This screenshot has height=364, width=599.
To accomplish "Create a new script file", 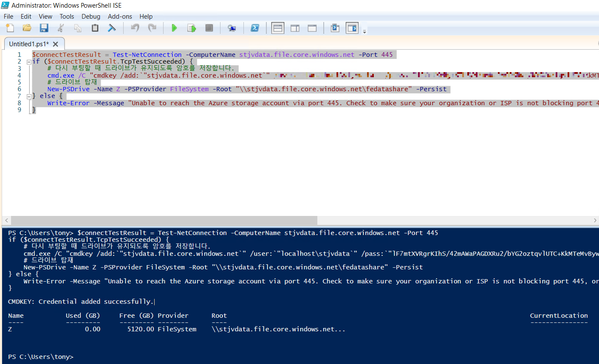I will click(x=10, y=28).
